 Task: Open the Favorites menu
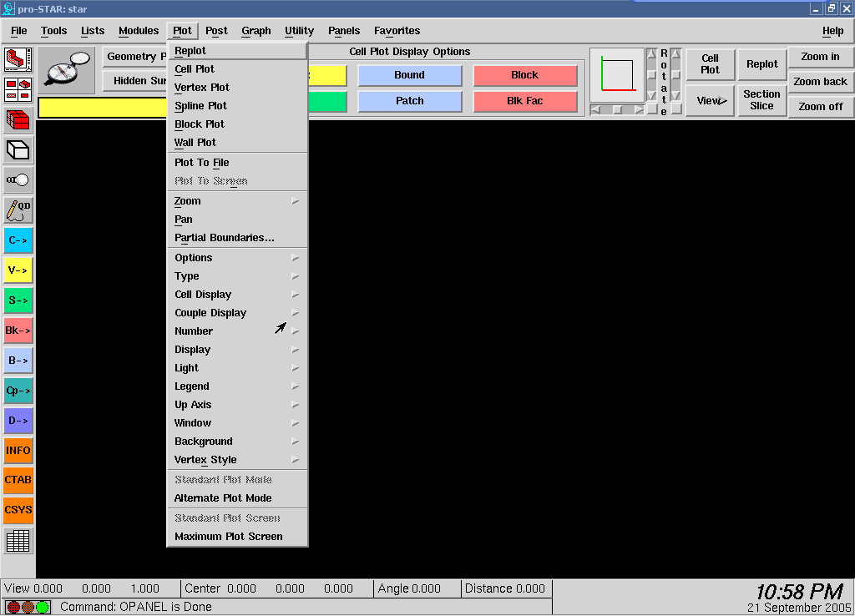(x=397, y=31)
